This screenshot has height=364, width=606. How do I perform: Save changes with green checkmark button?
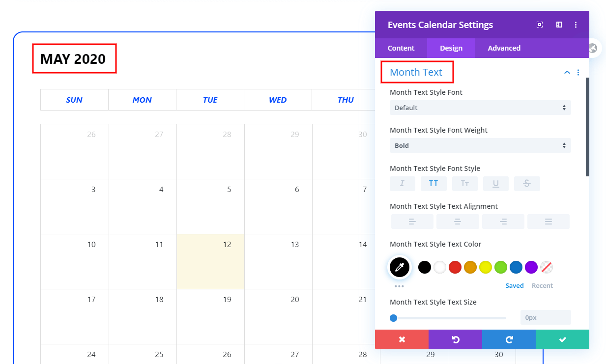click(562, 339)
